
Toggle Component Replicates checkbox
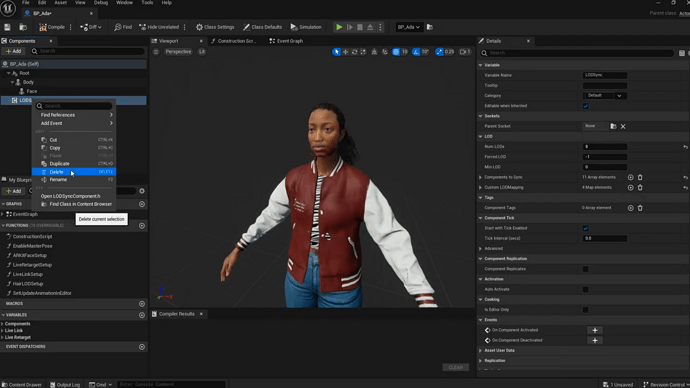[x=585, y=269]
